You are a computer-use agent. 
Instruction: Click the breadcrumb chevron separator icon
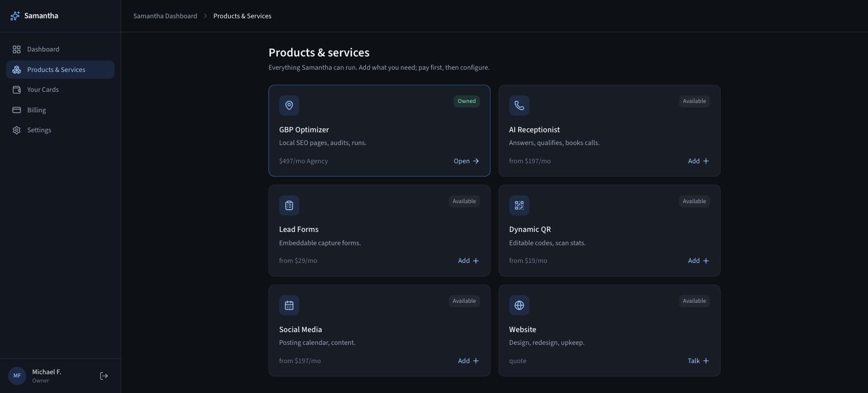pyautogui.click(x=205, y=16)
